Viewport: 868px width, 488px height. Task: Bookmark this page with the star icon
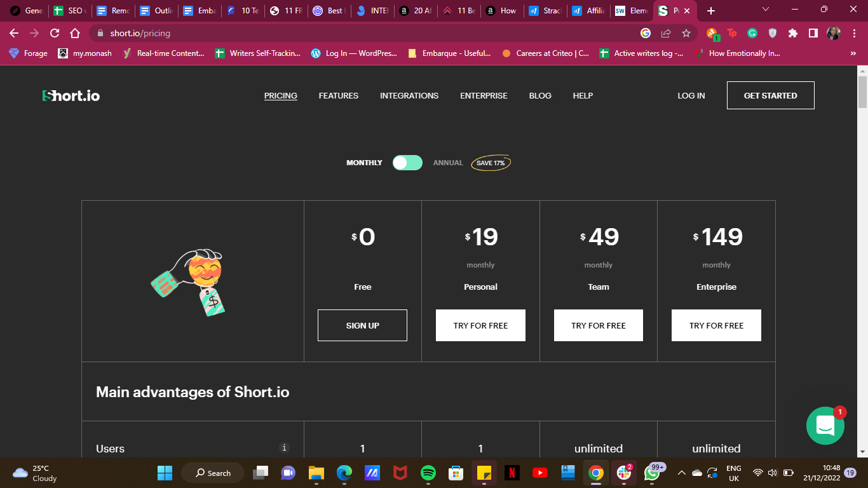pyautogui.click(x=686, y=33)
